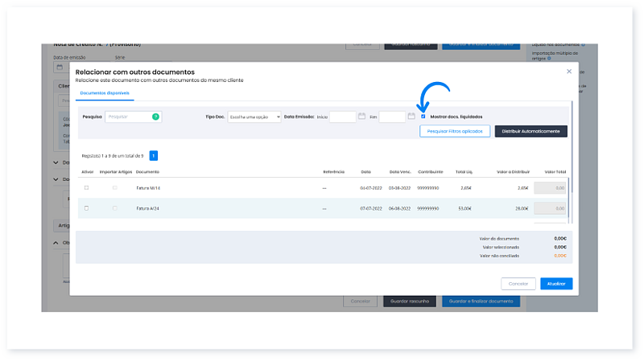
Task: Click the Fim date input field
Action: pos(391,117)
